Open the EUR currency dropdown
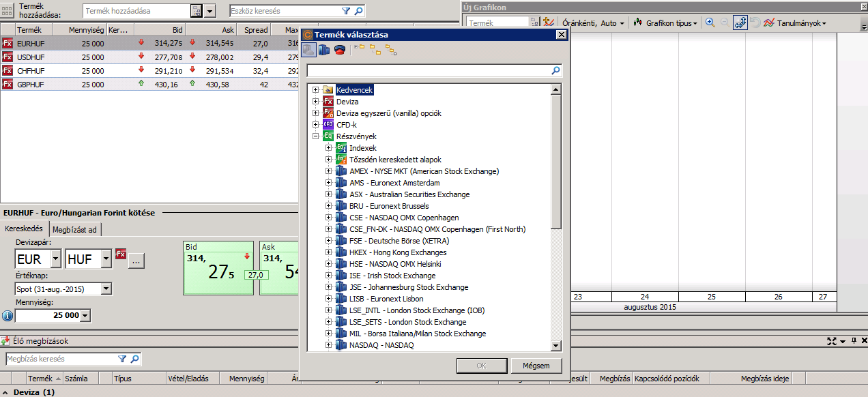868x397 pixels. [55, 259]
